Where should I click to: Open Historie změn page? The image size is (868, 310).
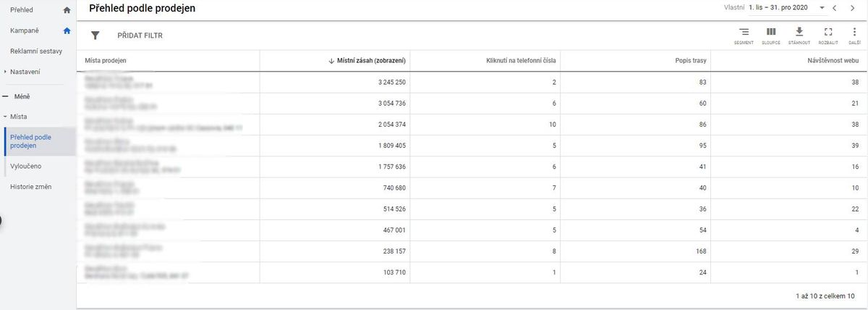click(x=31, y=187)
